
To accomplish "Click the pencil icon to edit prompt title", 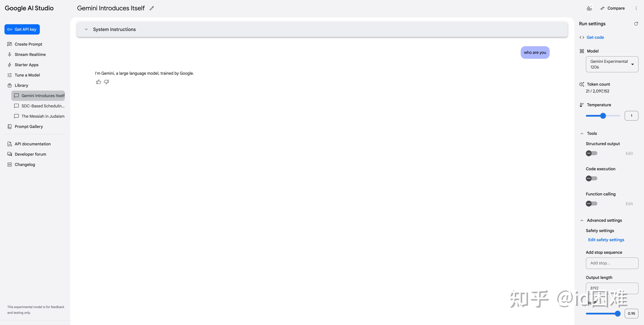I will click(151, 8).
